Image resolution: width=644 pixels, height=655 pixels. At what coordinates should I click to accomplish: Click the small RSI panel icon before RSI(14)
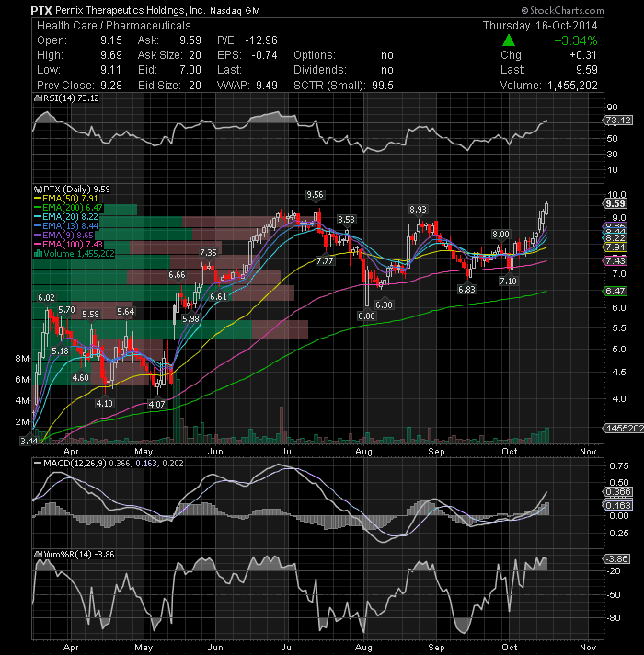coord(38,98)
